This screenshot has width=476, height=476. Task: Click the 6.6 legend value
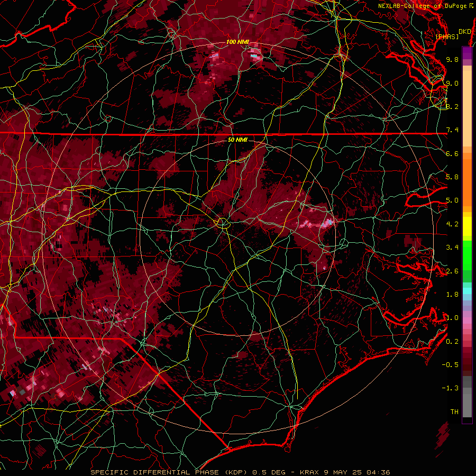[452, 153]
